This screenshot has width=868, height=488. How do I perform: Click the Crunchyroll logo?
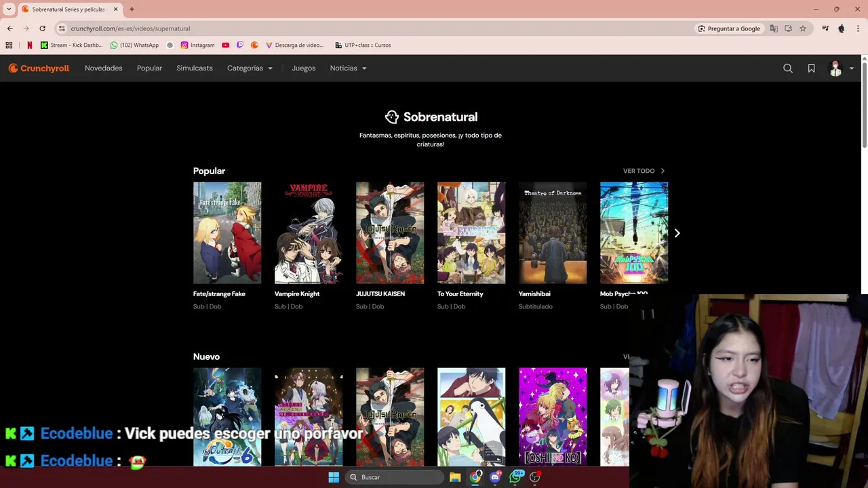click(39, 68)
